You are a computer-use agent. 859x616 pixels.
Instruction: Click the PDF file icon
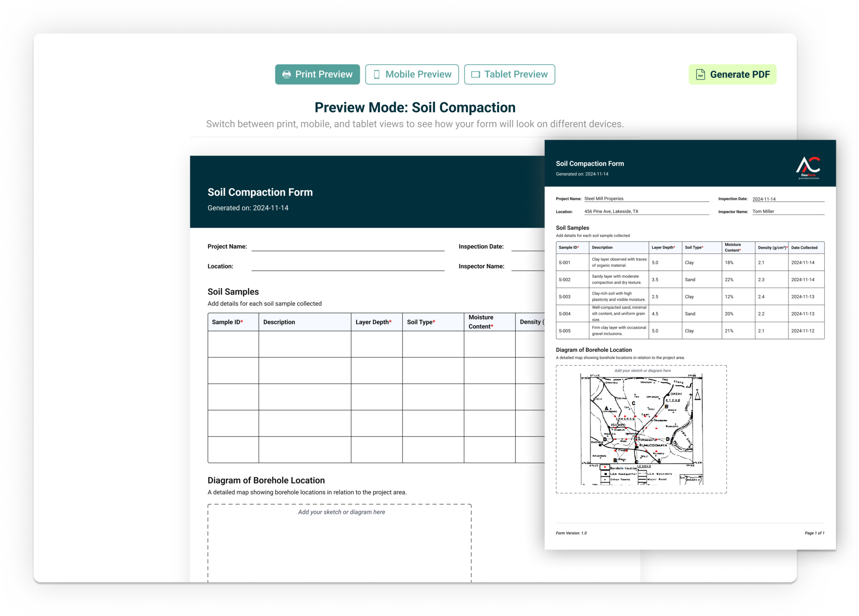[x=700, y=74]
